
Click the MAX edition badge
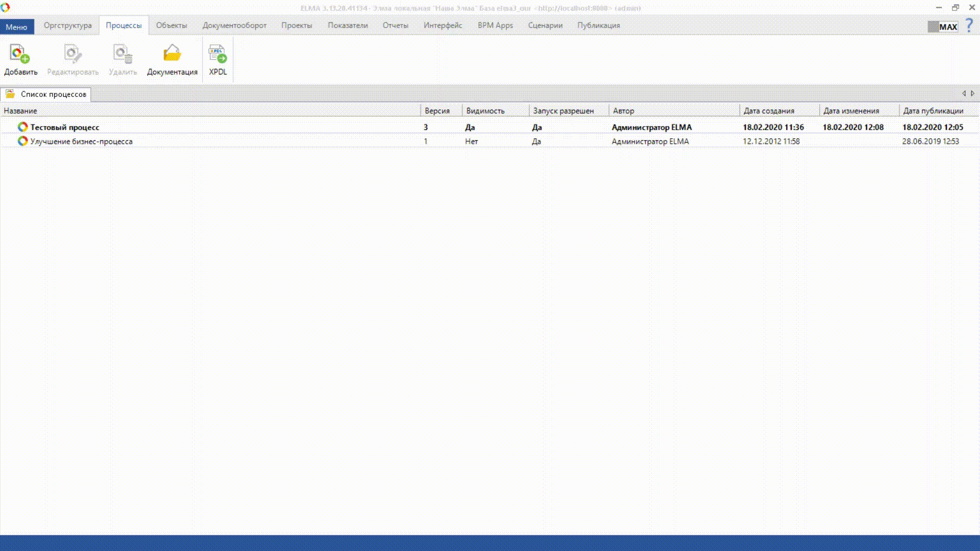942,27
